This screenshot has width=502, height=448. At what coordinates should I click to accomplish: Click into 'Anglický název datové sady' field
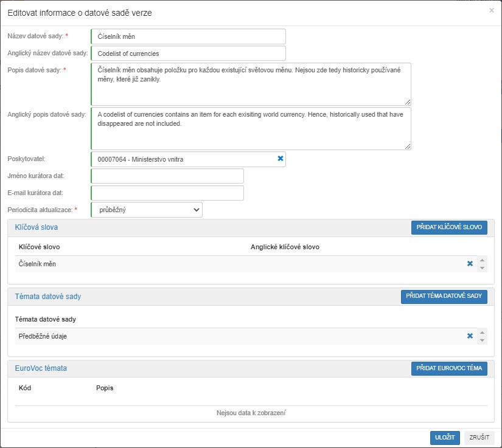tap(188, 53)
